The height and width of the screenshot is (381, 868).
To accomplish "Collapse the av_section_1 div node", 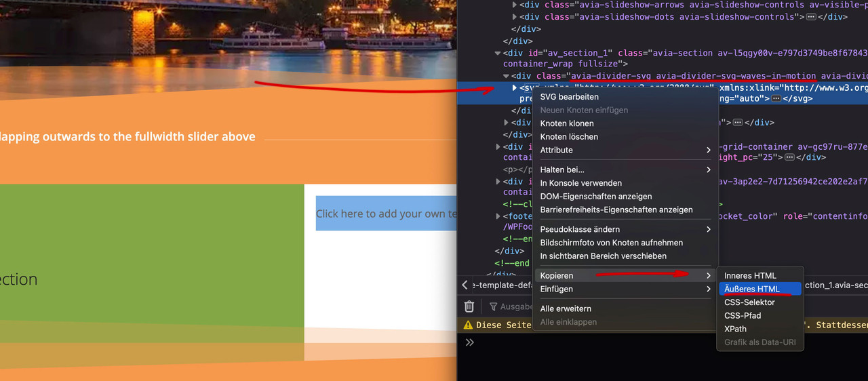I will click(498, 53).
